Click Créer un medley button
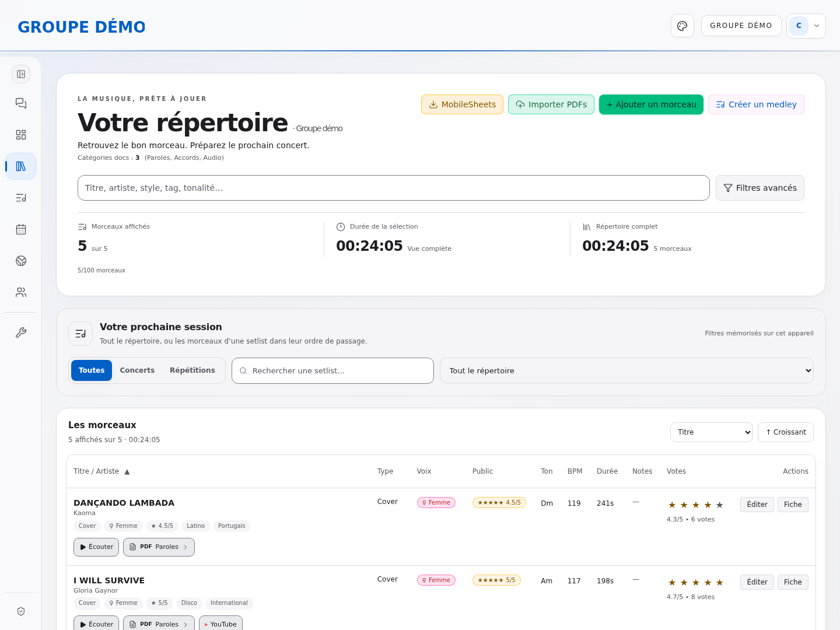The width and height of the screenshot is (840, 630). coord(756,104)
